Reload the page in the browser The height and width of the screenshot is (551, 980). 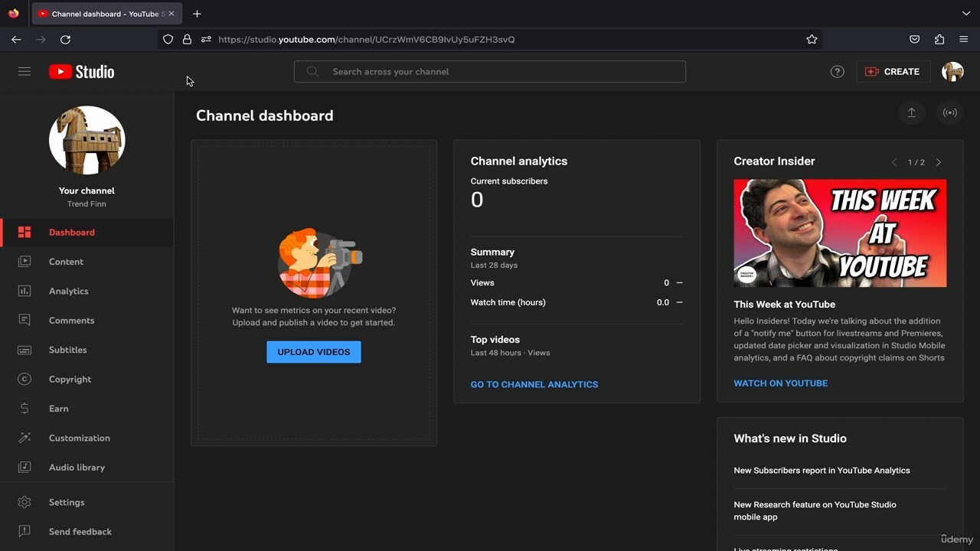tap(65, 39)
